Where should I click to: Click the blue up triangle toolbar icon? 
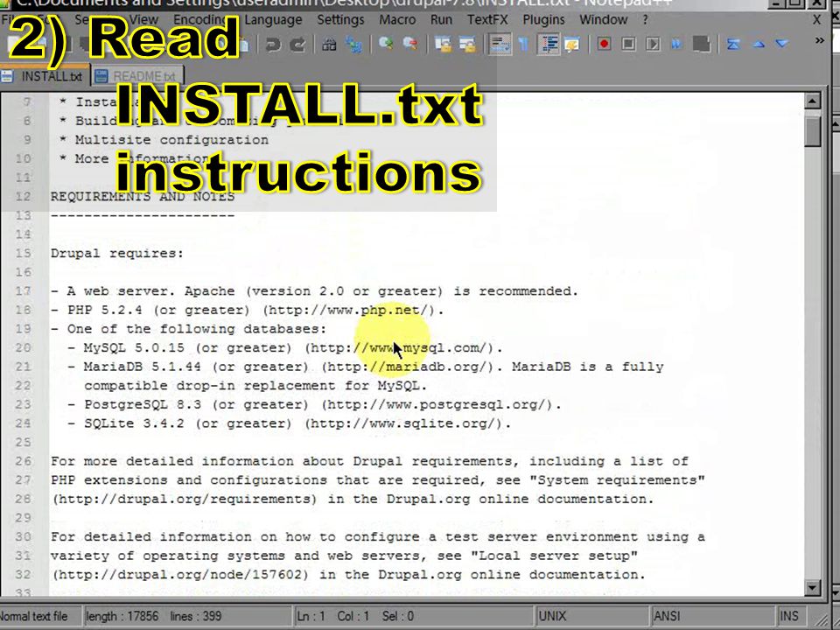pyautogui.click(x=759, y=45)
